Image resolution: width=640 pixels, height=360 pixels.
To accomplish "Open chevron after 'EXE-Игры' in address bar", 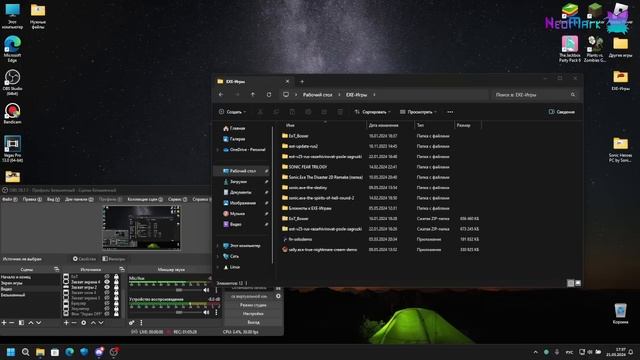I will coord(374,95).
